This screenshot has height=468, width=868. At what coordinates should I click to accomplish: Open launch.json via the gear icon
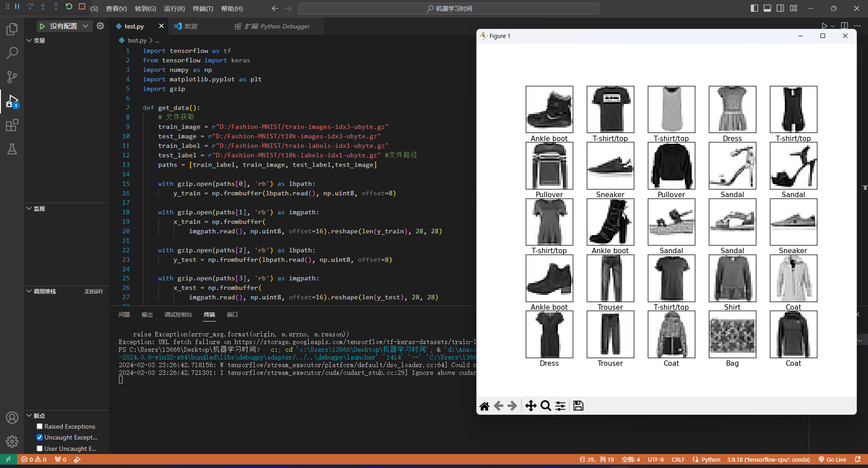tap(100, 26)
